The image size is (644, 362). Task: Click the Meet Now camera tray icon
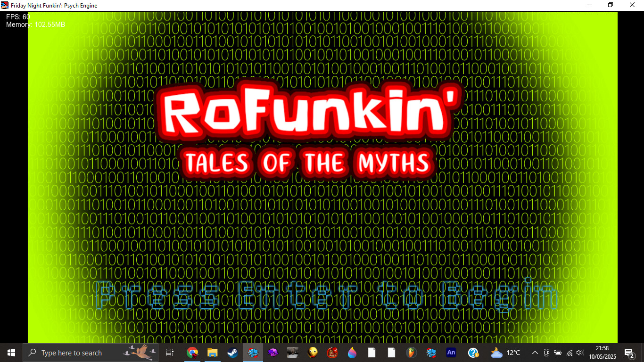click(x=546, y=353)
